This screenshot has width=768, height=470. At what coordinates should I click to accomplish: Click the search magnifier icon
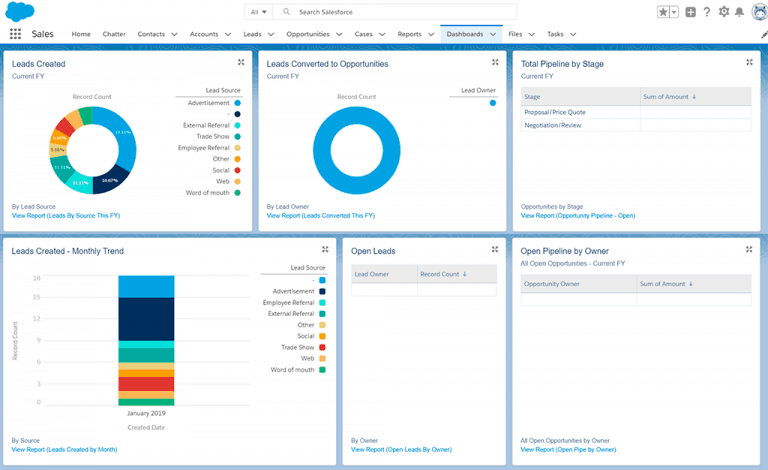[x=287, y=12]
